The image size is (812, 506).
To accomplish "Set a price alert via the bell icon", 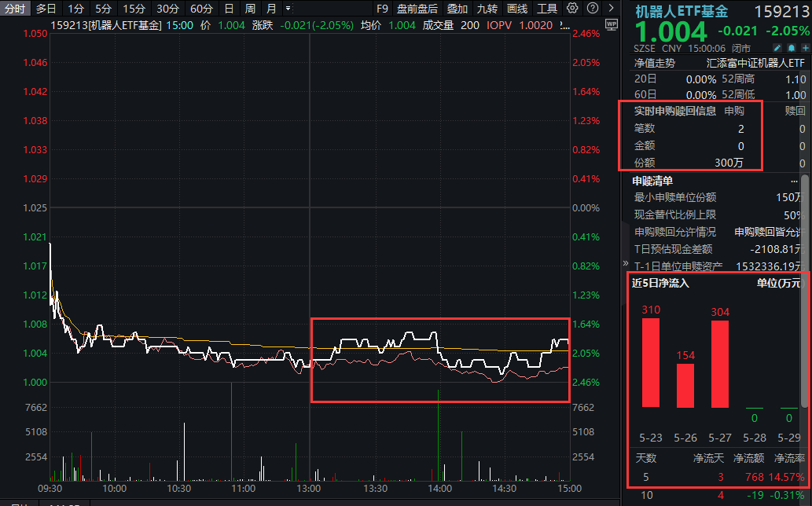I will [792, 48].
